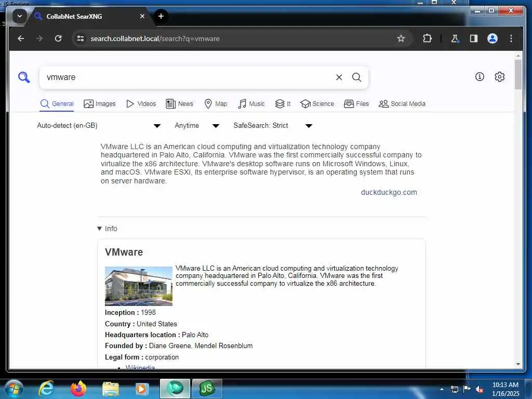Switch to Images results tab
The height and width of the screenshot is (399, 532).
pyautogui.click(x=99, y=104)
